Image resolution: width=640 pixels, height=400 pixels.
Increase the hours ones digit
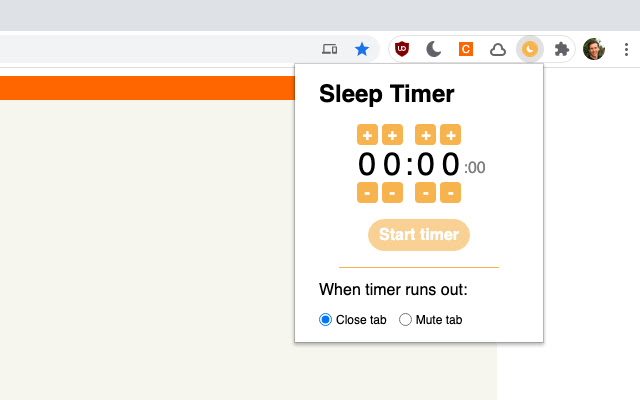click(x=392, y=135)
